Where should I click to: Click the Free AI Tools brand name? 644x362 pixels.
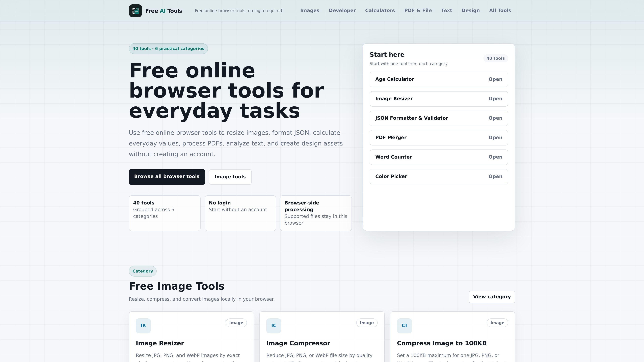tap(164, 11)
